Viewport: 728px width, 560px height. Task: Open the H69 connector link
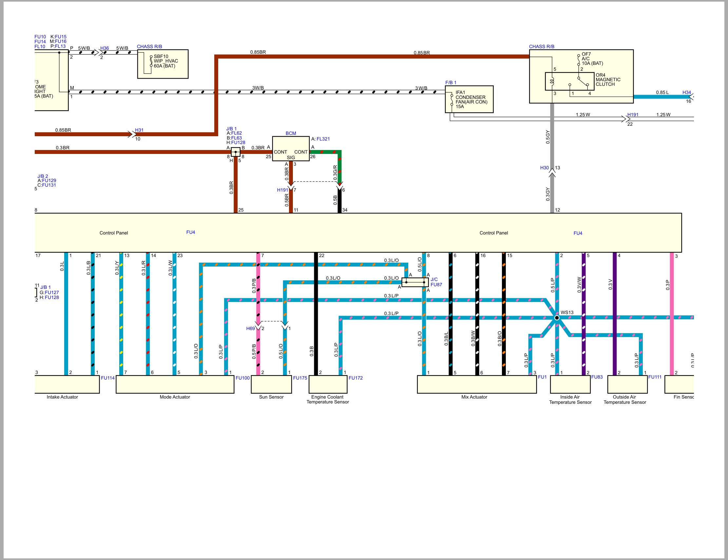tap(250, 328)
